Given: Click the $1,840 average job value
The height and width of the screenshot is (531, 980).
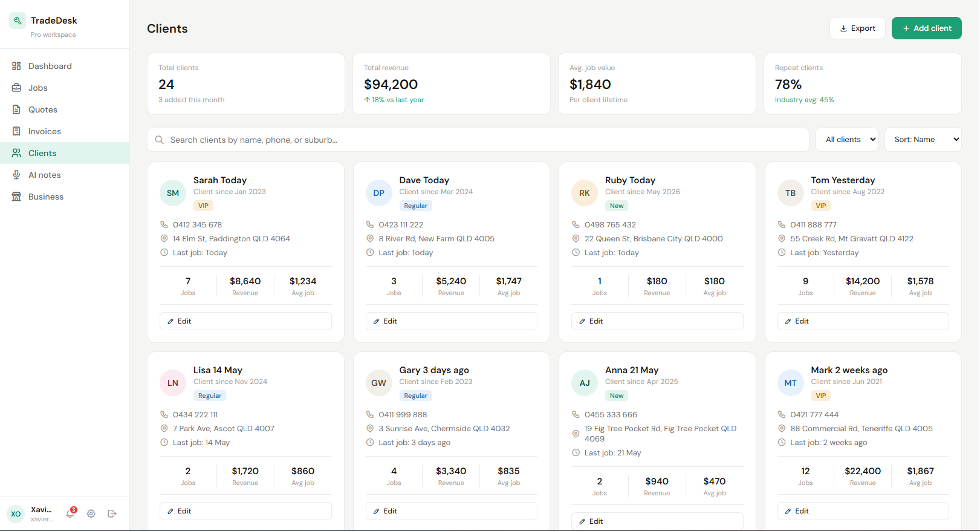Looking at the screenshot, I should [x=590, y=85].
